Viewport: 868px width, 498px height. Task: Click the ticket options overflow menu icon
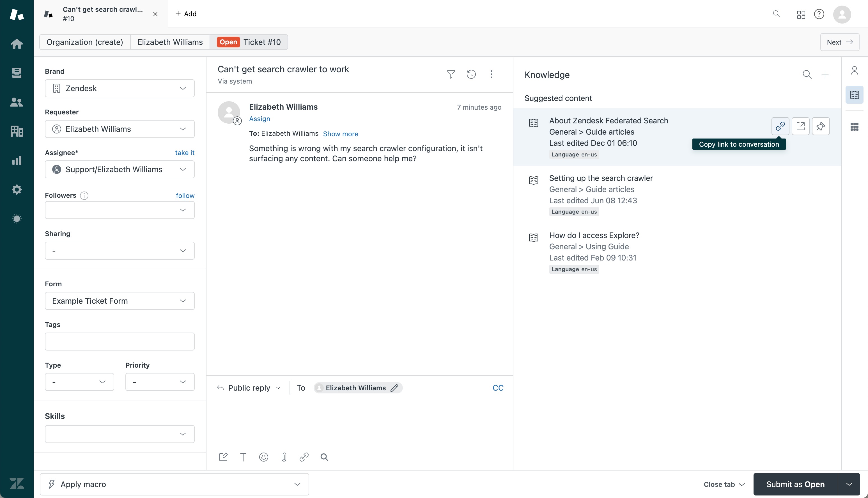click(x=491, y=74)
